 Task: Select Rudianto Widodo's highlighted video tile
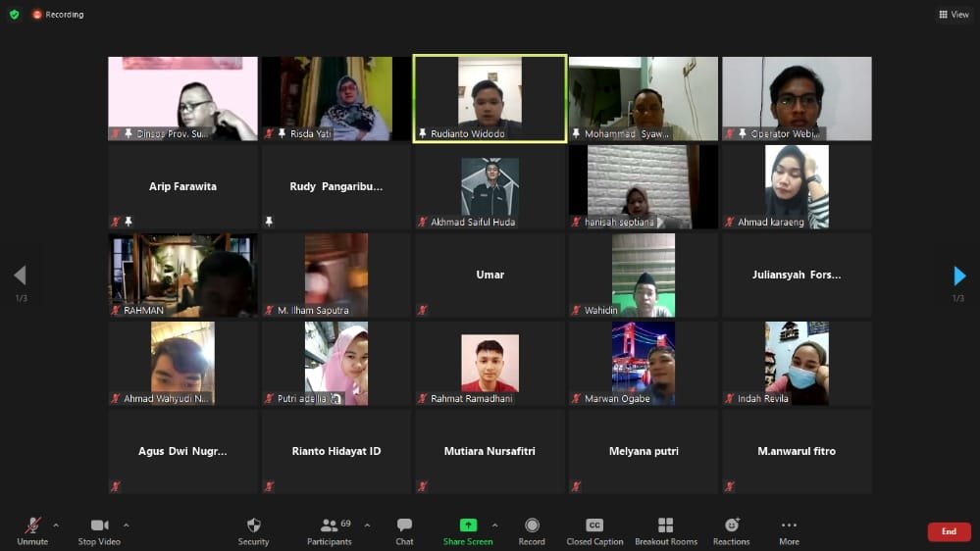pos(490,99)
